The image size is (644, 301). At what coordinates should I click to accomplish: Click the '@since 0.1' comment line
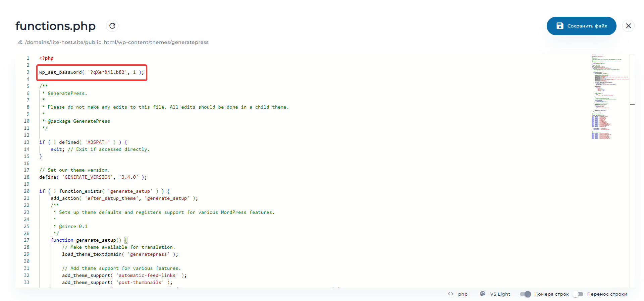(70, 227)
